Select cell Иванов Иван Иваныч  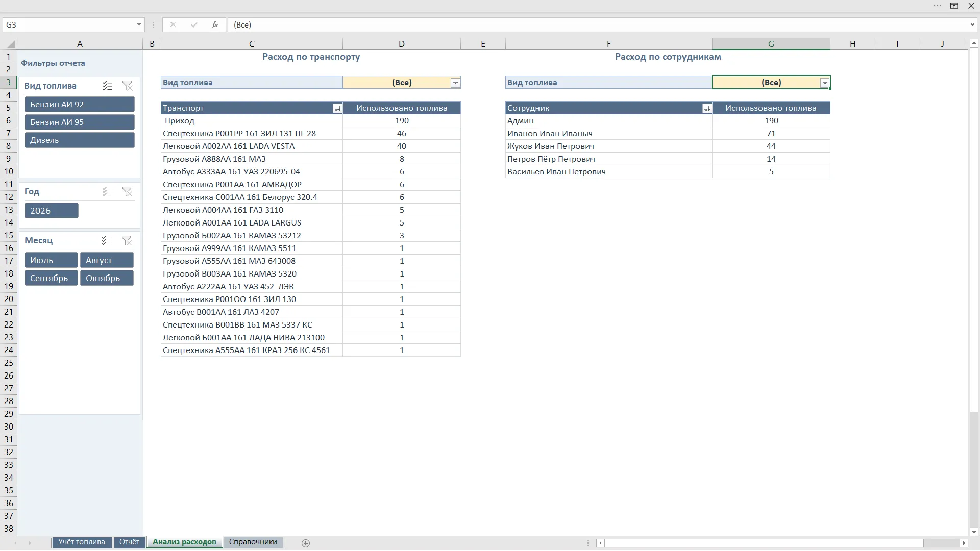608,134
